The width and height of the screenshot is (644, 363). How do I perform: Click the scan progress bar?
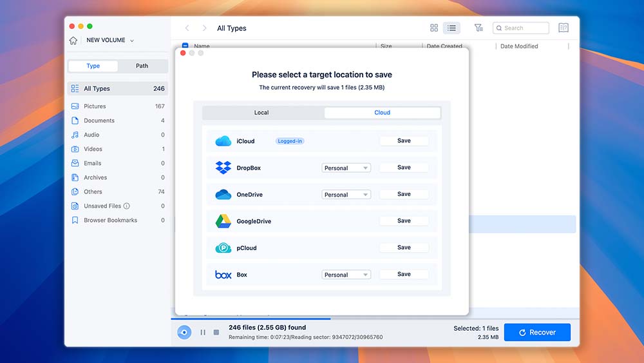pos(375,319)
